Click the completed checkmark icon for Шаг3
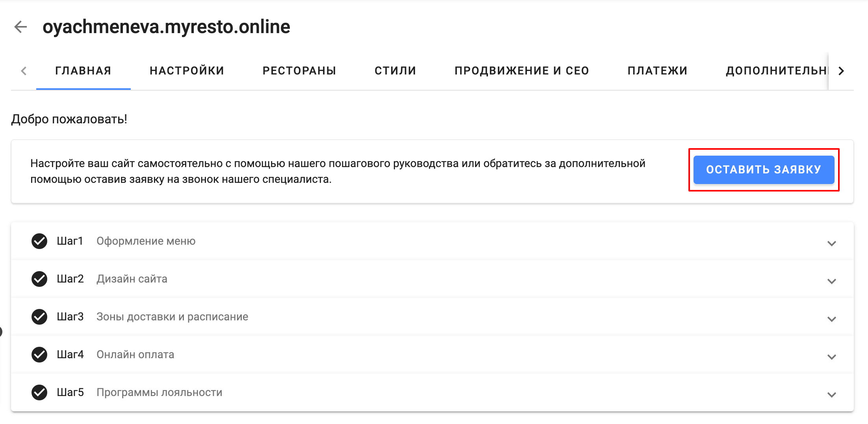 (39, 316)
